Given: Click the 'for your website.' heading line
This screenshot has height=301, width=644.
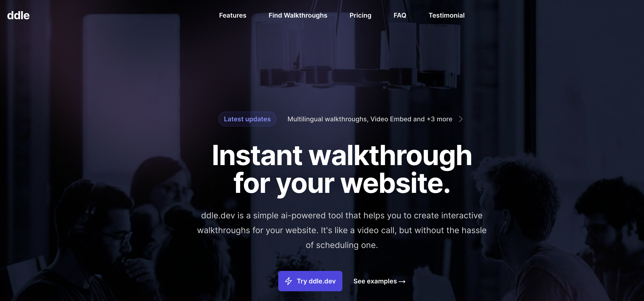Looking at the screenshot, I should tap(342, 183).
